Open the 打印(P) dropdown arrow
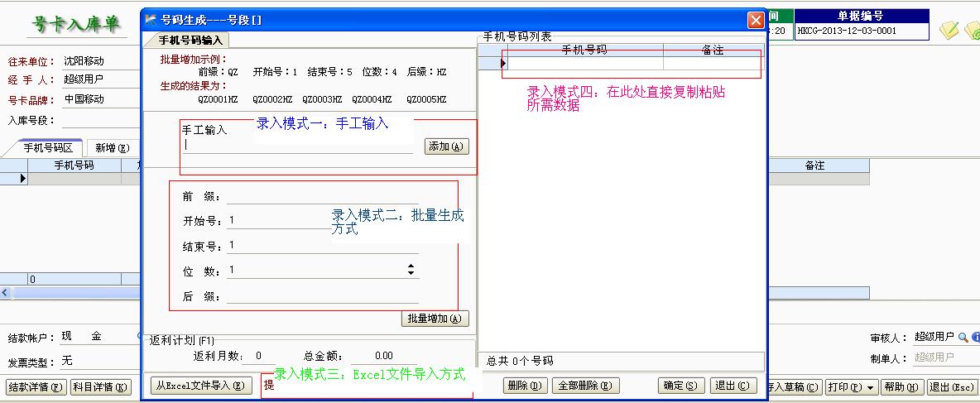The width and height of the screenshot is (980, 403). coord(871,387)
